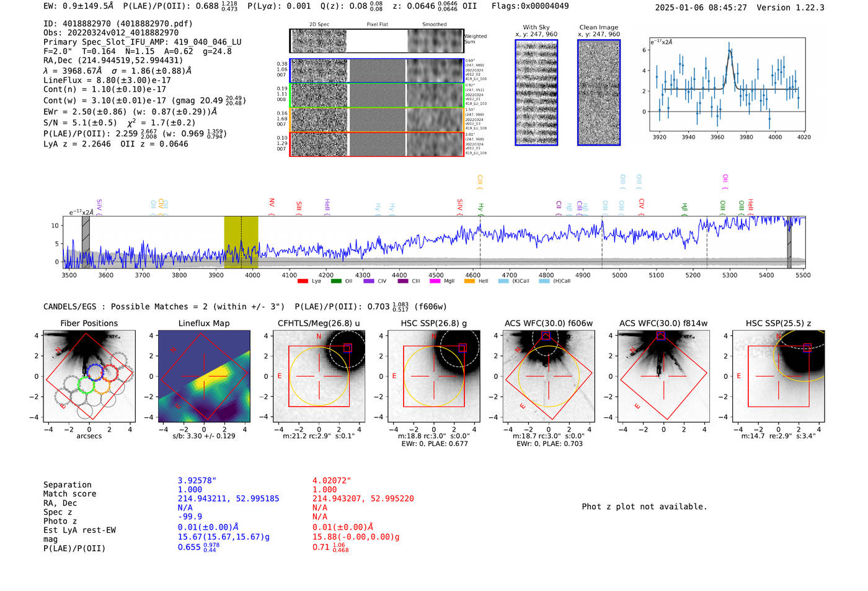Click the yellow highlighted band in the spectrum
The width and height of the screenshot is (868, 591).
tap(241, 242)
